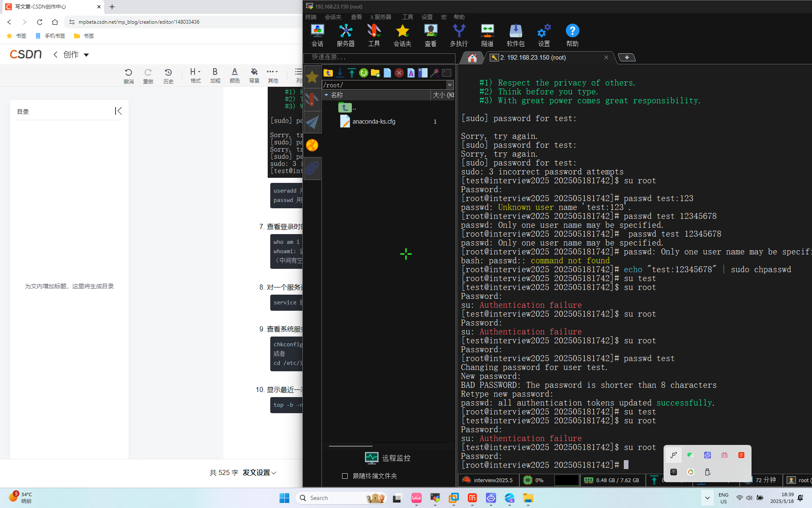Image resolution: width=812 pixels, height=508 pixels.
Task: Open File Explorer from the taskbar
Action: [x=528, y=498]
